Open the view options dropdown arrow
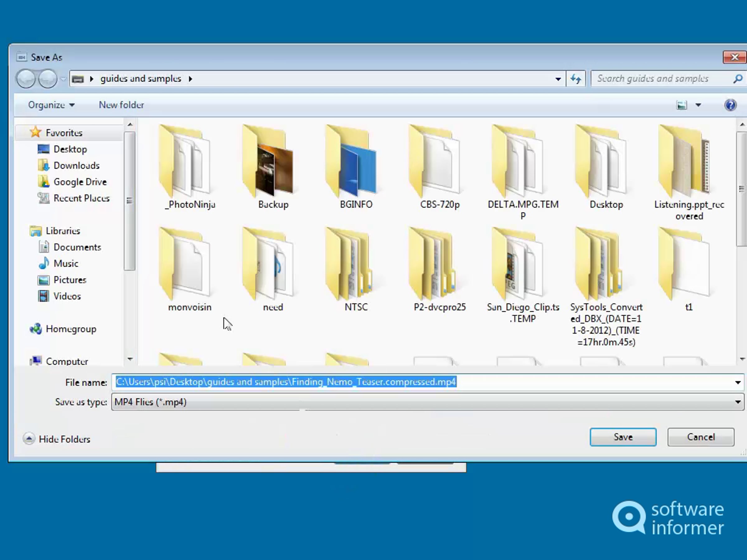Screen dimensions: 747x560 (x=698, y=105)
